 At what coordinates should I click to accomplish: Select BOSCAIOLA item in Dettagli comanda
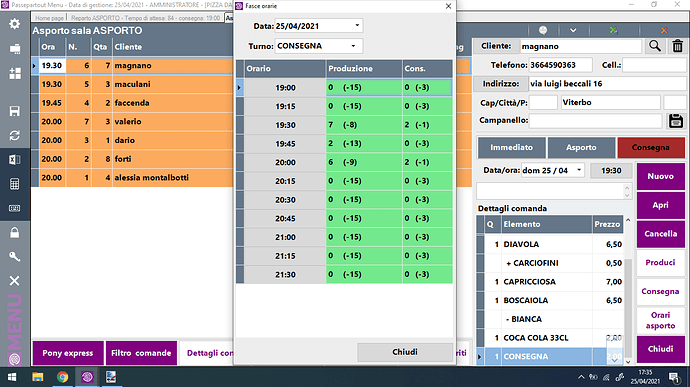550,300
